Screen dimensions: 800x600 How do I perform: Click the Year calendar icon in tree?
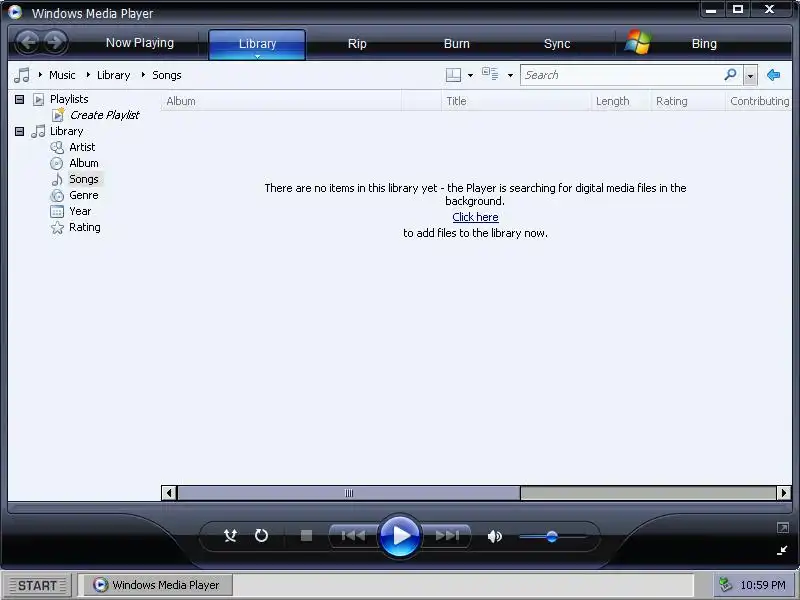[x=57, y=211]
